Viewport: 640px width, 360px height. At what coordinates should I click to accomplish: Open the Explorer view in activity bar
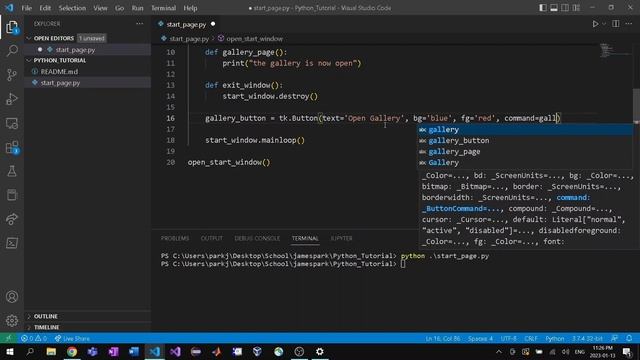(12, 27)
